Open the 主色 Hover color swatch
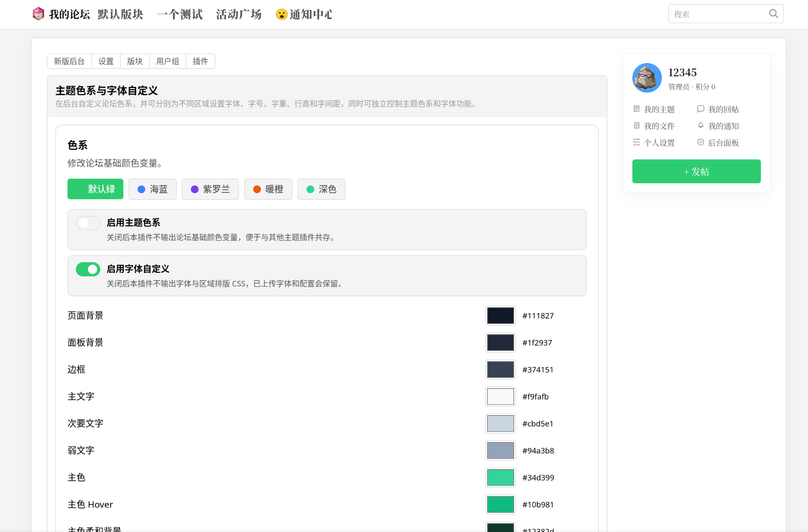Screen dimensions: 808x532 500,505
